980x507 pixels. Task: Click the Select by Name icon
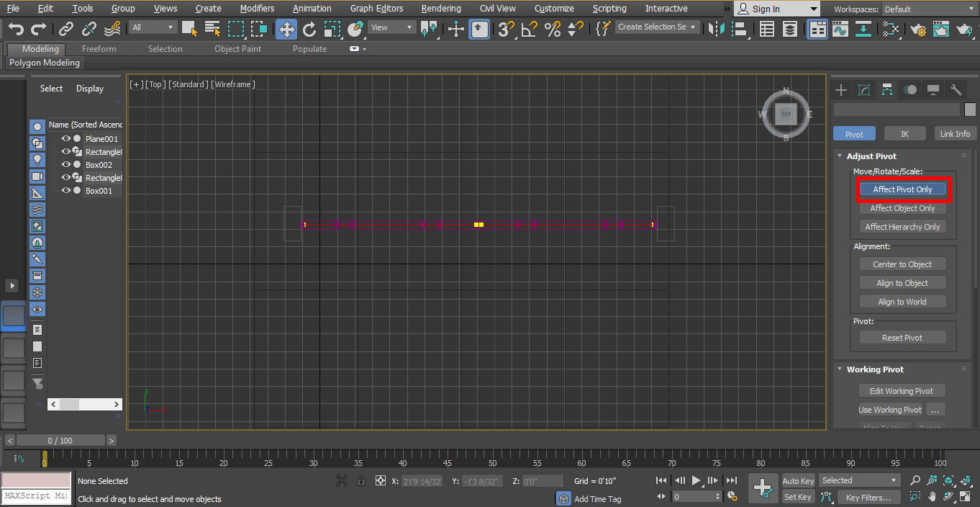[x=212, y=30]
